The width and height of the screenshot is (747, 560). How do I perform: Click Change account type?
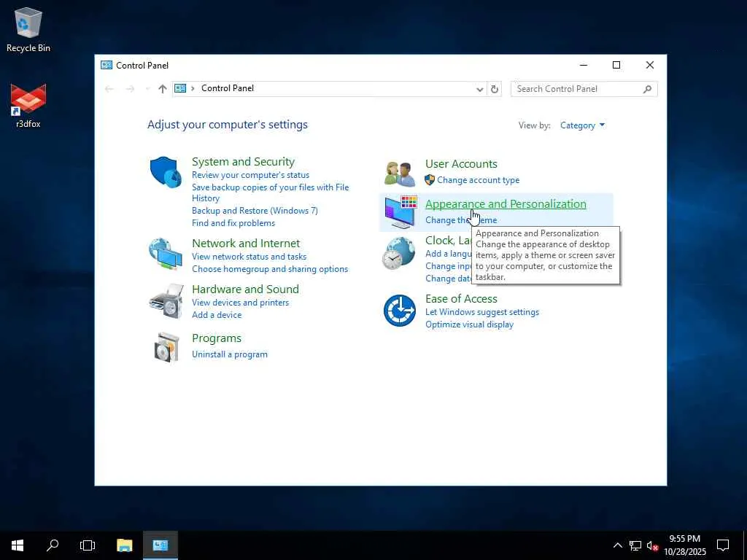point(479,180)
